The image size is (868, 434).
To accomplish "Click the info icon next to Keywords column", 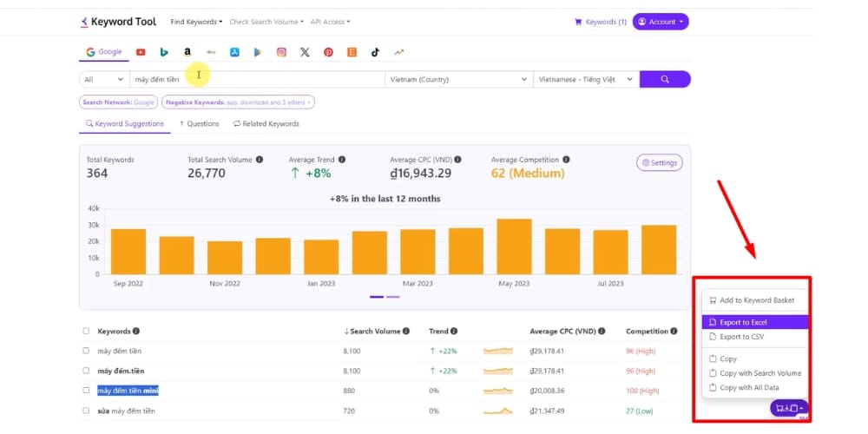I will coord(136,331).
